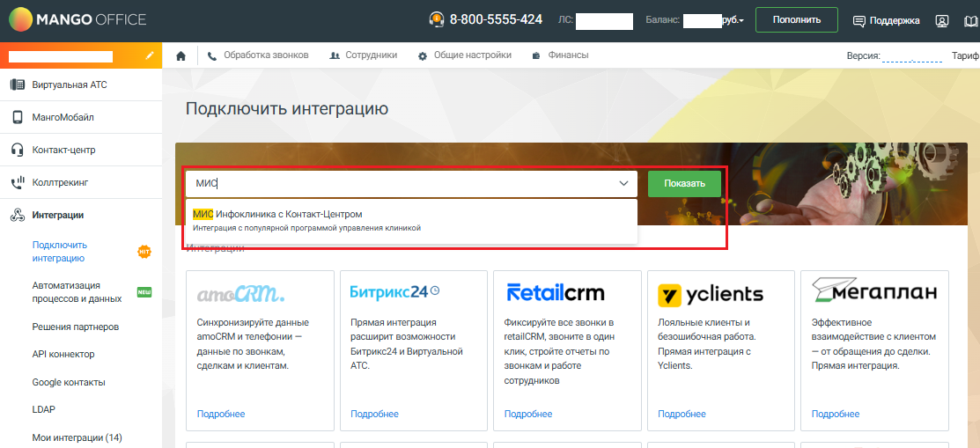980x448 pixels.
Task: Click Подробнее under amoCRM
Action: [221, 414]
